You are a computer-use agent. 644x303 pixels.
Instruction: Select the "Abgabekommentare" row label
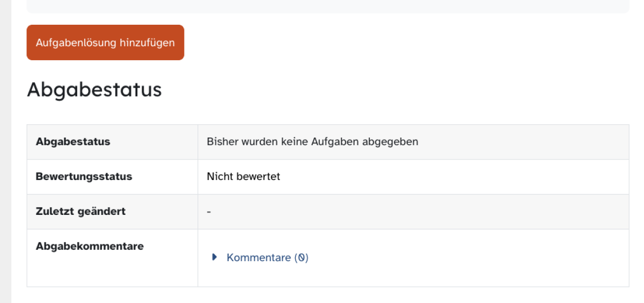pyautogui.click(x=90, y=246)
